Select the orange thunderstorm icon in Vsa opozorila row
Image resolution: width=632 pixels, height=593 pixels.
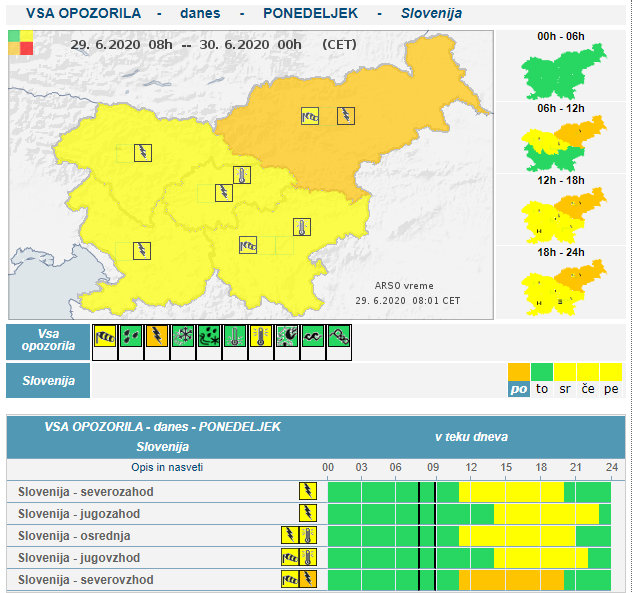pos(156,337)
